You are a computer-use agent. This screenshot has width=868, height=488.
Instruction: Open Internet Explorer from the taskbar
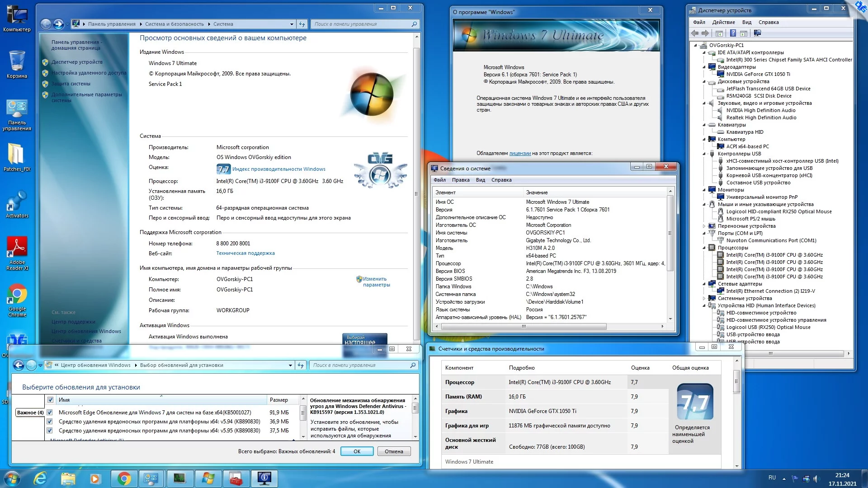[41, 479]
